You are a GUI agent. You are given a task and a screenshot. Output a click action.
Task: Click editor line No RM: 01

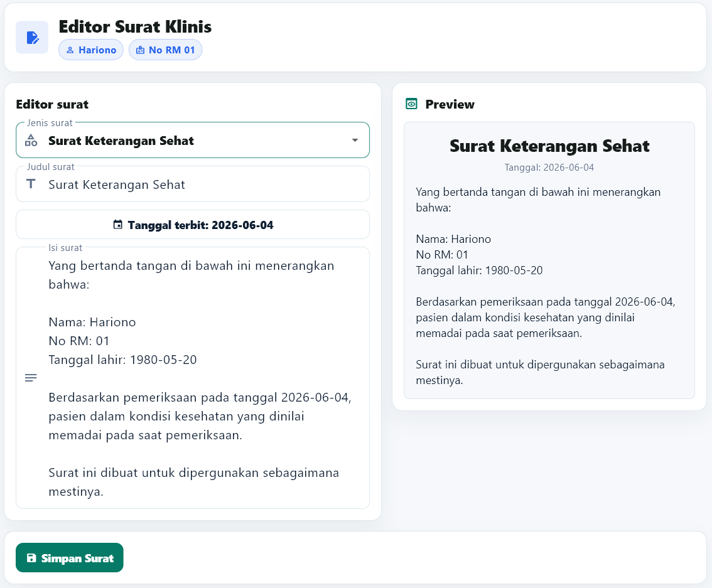[x=79, y=341]
